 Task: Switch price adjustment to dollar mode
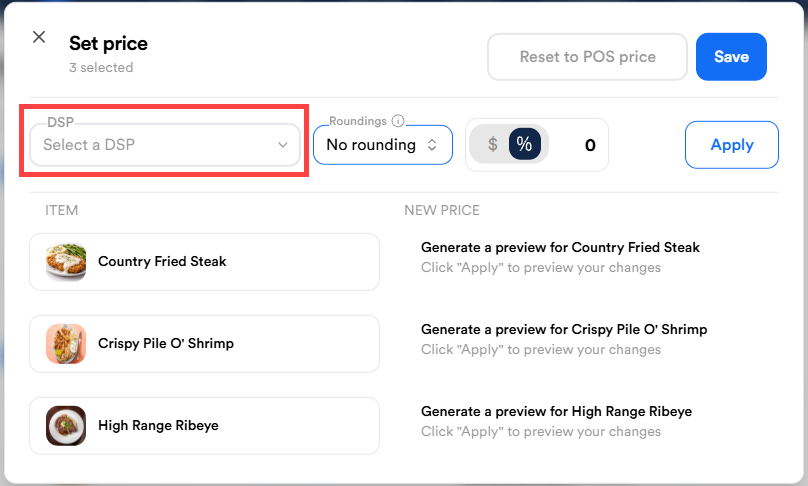[492, 145]
